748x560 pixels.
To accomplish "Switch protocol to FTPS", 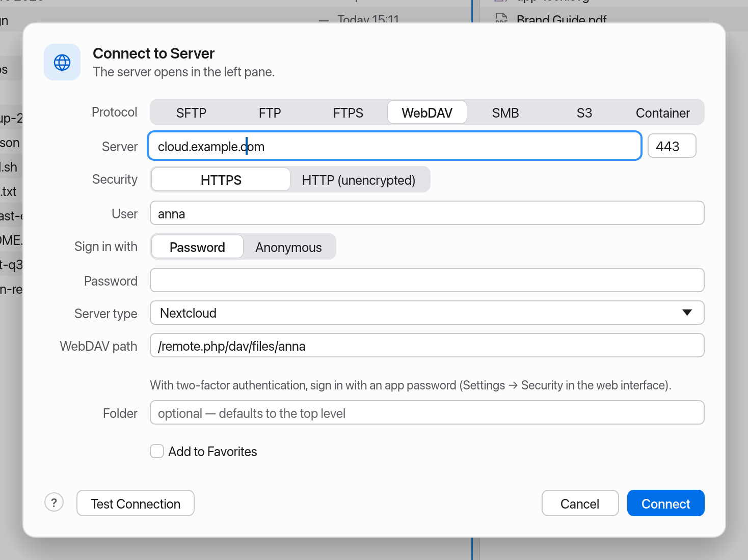I will coord(348,113).
